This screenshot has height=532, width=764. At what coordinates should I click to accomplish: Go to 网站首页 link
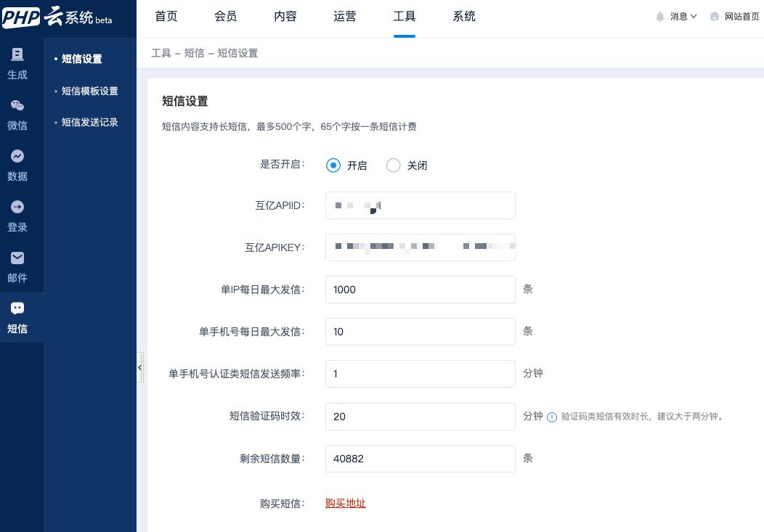(734, 17)
